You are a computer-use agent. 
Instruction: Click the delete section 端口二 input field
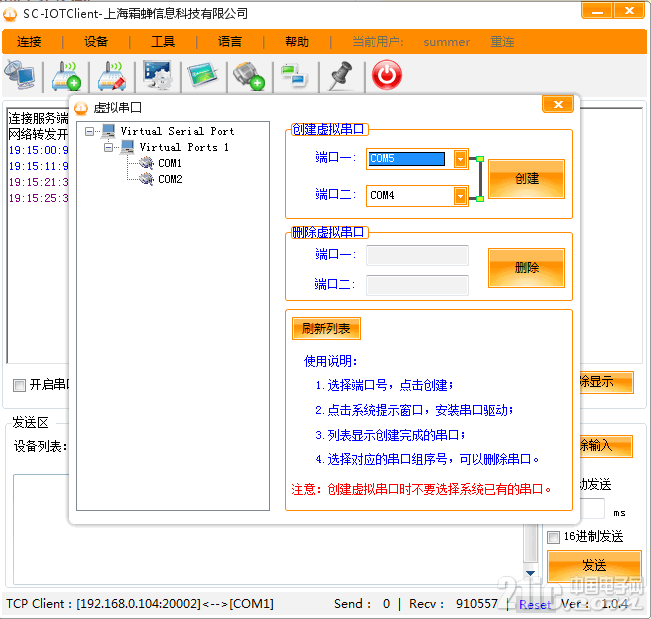coord(417,285)
